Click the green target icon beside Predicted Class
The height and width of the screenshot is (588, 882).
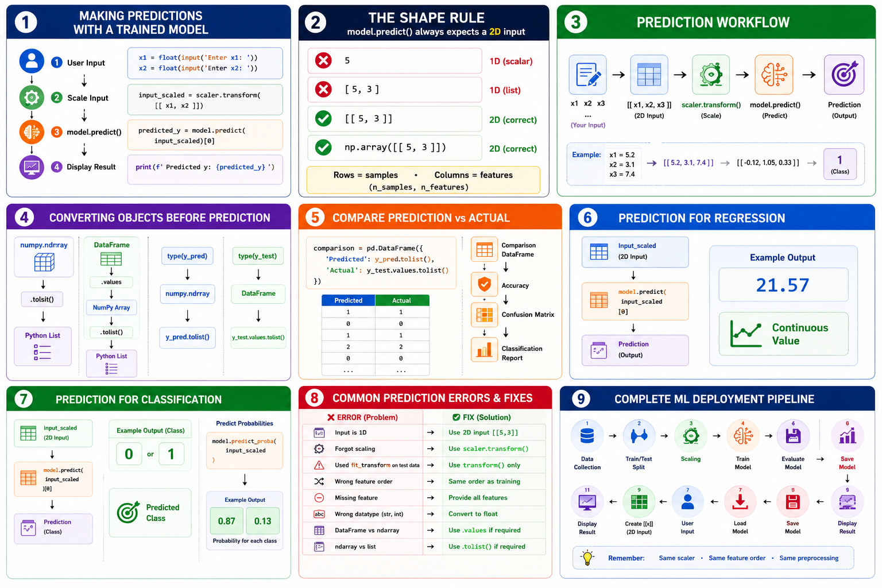[128, 512]
